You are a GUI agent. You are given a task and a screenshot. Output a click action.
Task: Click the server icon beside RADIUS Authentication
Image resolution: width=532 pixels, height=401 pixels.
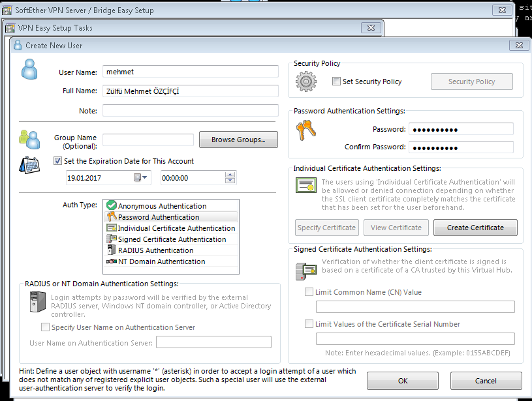111,250
